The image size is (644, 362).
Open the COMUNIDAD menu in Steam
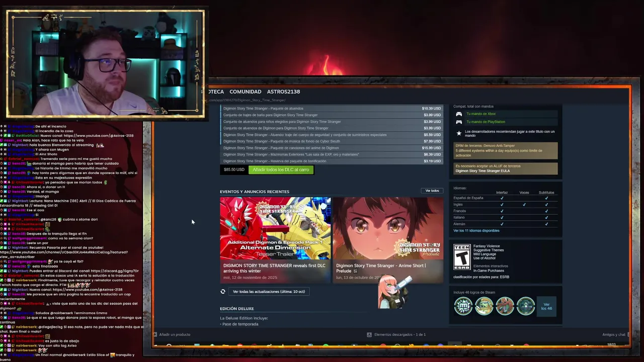pyautogui.click(x=245, y=92)
